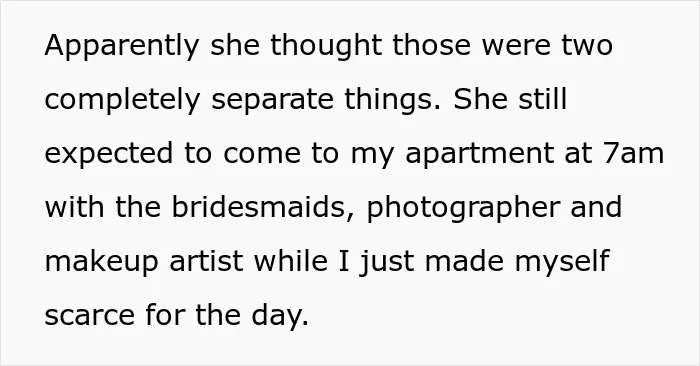The height and width of the screenshot is (366, 700).
Task: Click the word "things."
Action: click(x=392, y=100)
